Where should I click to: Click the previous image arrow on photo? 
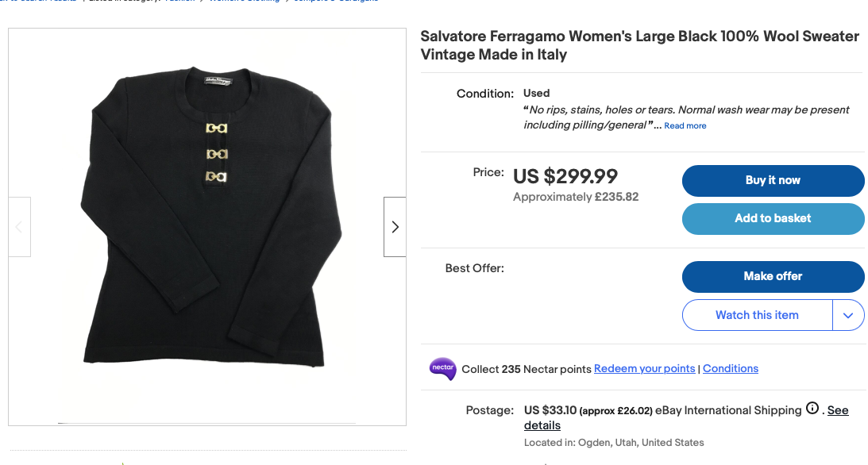click(x=19, y=227)
